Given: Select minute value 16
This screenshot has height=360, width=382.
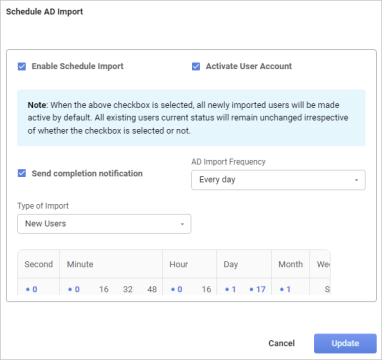Looking at the screenshot, I should 104,289.
